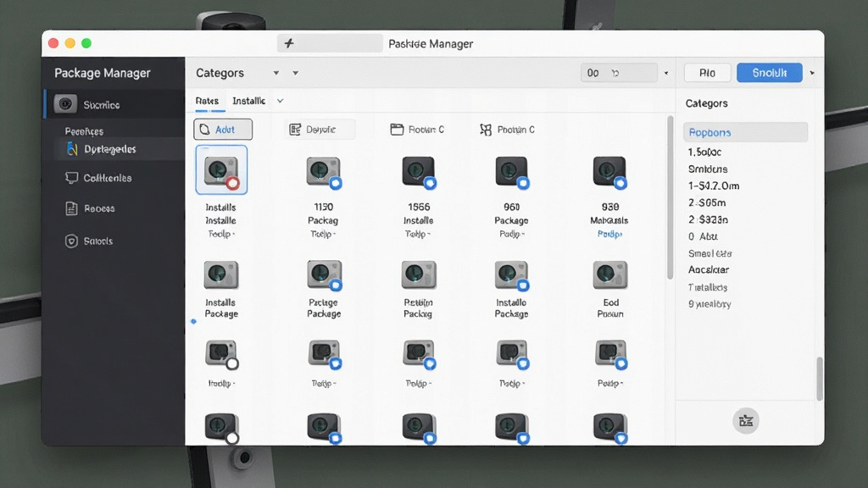Select 2-S05m in the category list
This screenshot has height=488, width=868.
[x=707, y=202]
